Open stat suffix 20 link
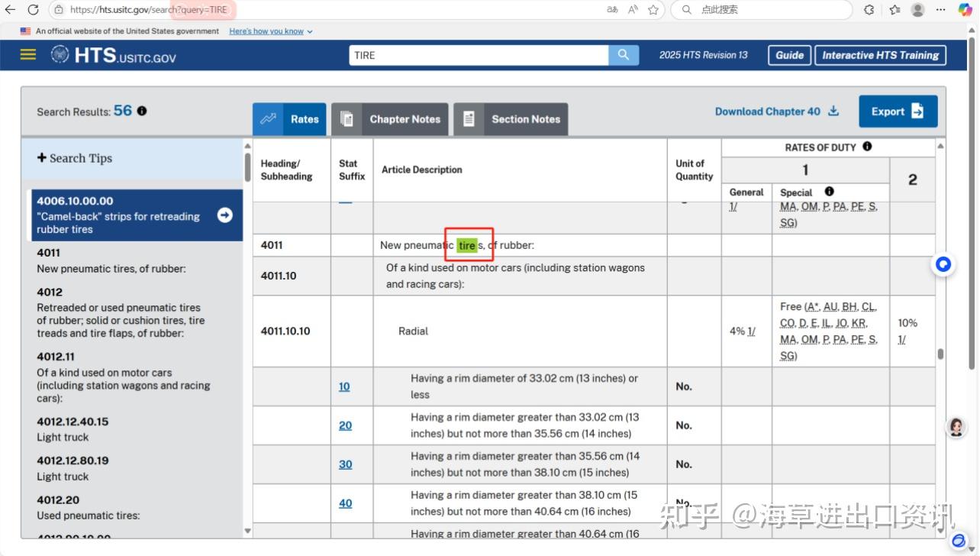The width and height of the screenshot is (980, 556). coord(346,425)
